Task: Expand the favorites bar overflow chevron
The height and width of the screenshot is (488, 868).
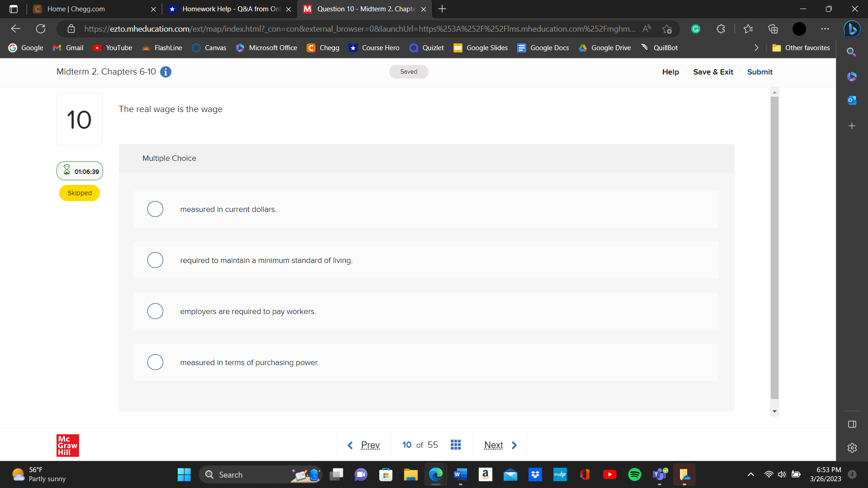Action: tap(756, 47)
